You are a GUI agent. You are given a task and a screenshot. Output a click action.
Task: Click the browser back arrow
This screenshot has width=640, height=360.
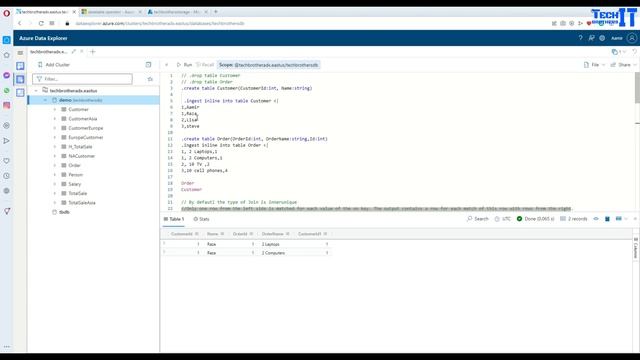20,23
